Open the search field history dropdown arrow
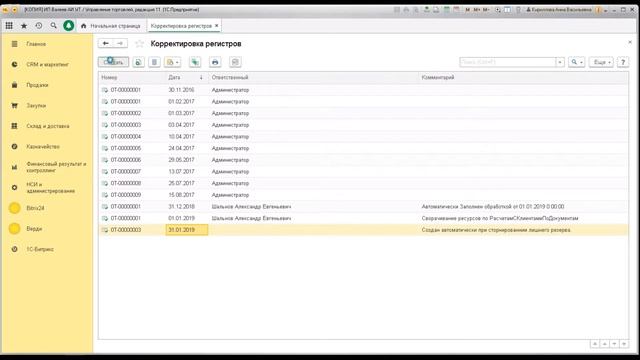The height and width of the screenshot is (360, 640). pyautogui.click(x=560, y=62)
